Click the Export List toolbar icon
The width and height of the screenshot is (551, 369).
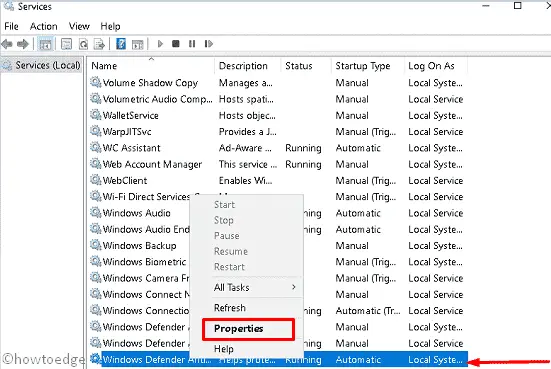99,44
